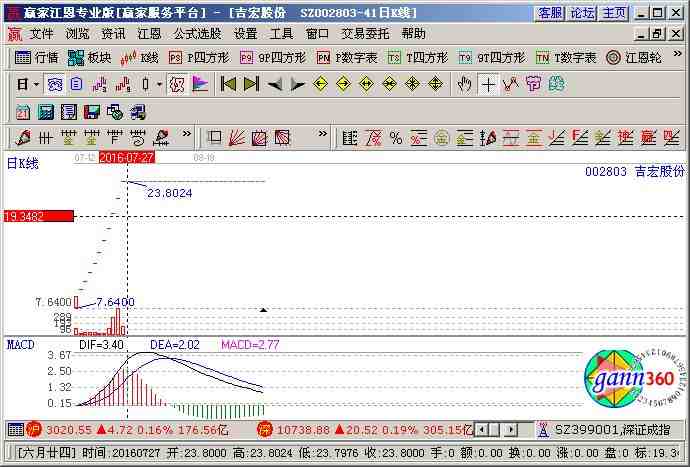Image resolution: width=690 pixels, height=467 pixels.
Task: Select the hand pan tool
Action: (x=464, y=84)
